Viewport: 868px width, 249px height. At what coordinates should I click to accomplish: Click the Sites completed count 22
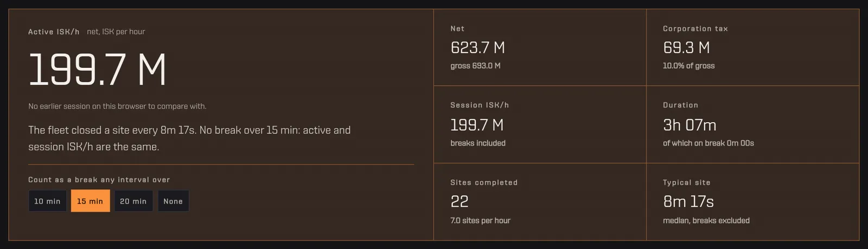[459, 202]
